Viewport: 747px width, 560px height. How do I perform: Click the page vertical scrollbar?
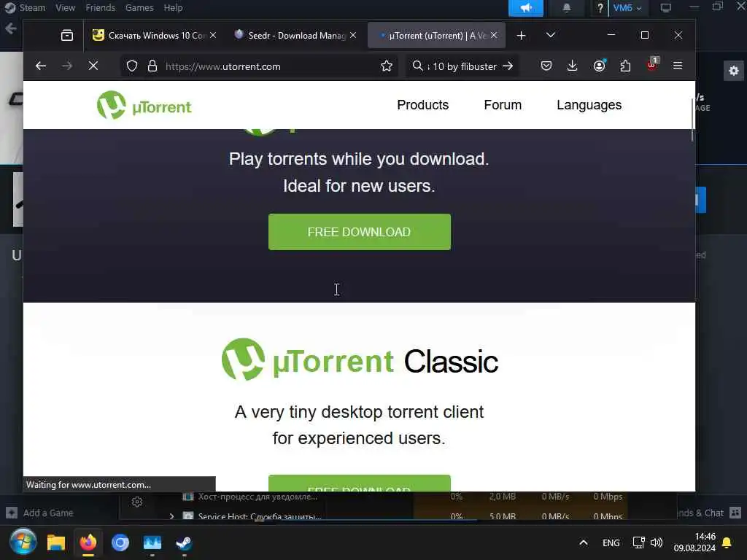[x=693, y=119]
